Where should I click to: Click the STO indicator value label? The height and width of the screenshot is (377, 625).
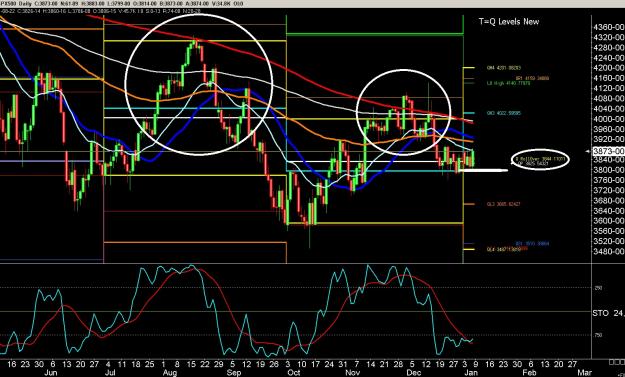point(608,313)
